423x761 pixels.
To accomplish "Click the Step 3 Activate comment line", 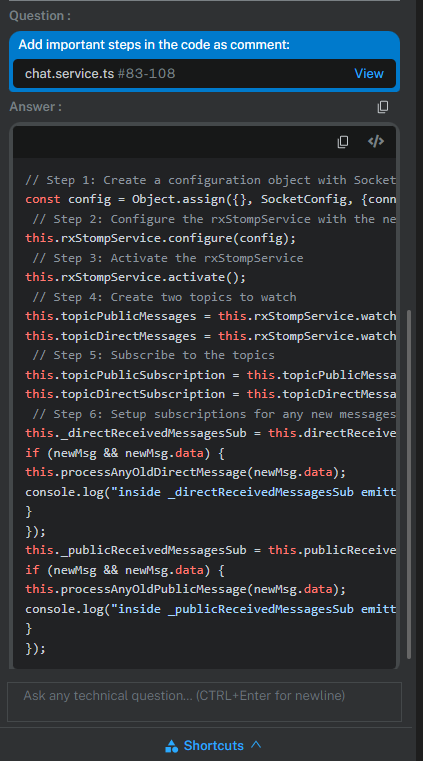I will (168, 258).
